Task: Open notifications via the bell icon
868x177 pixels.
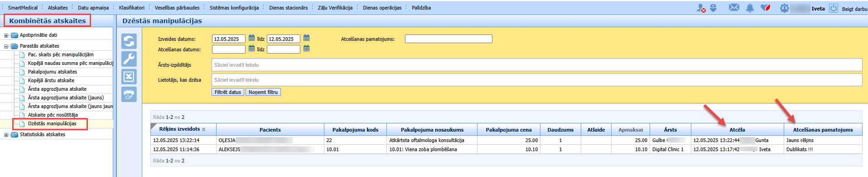Action: point(750,8)
